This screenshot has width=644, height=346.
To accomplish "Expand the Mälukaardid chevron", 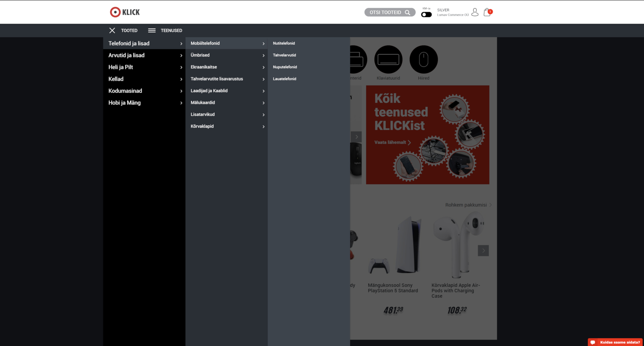I will [x=264, y=103].
